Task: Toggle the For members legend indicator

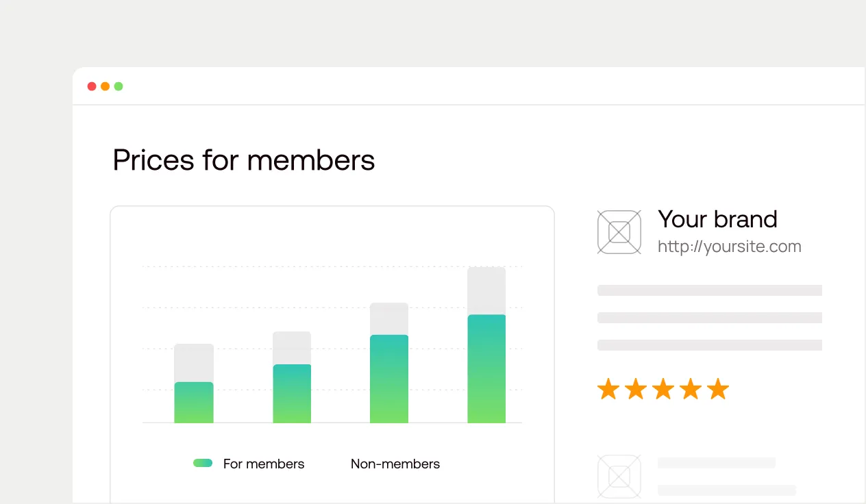Action: point(203,463)
